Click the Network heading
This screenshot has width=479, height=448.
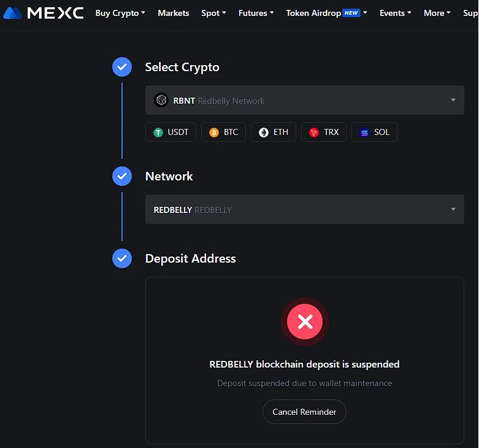[169, 176]
